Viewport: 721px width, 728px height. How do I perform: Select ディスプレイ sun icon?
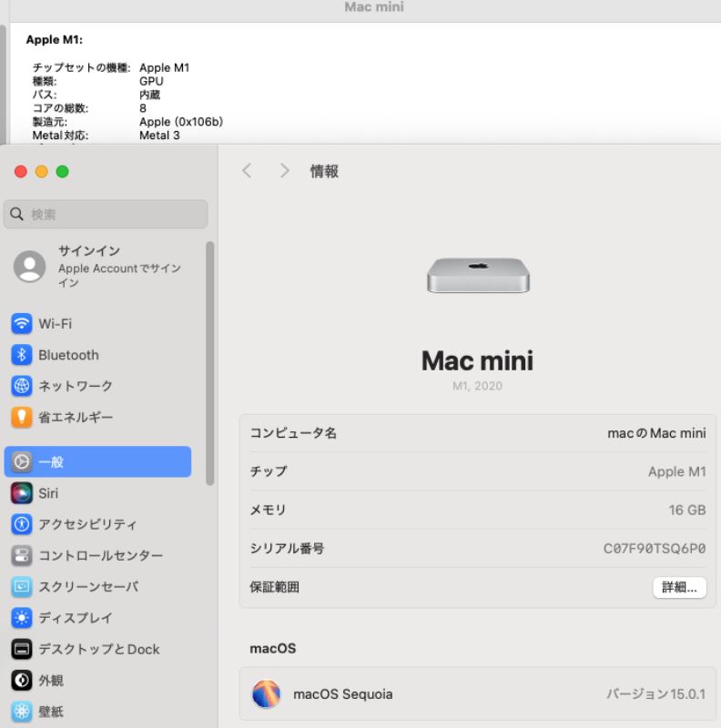click(21, 618)
